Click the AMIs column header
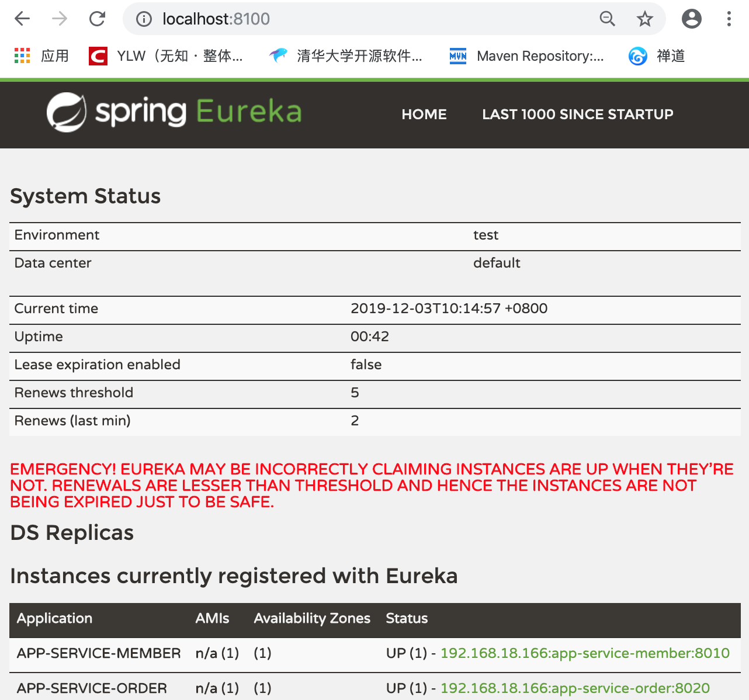Screen dimensions: 749x700 coord(212,618)
